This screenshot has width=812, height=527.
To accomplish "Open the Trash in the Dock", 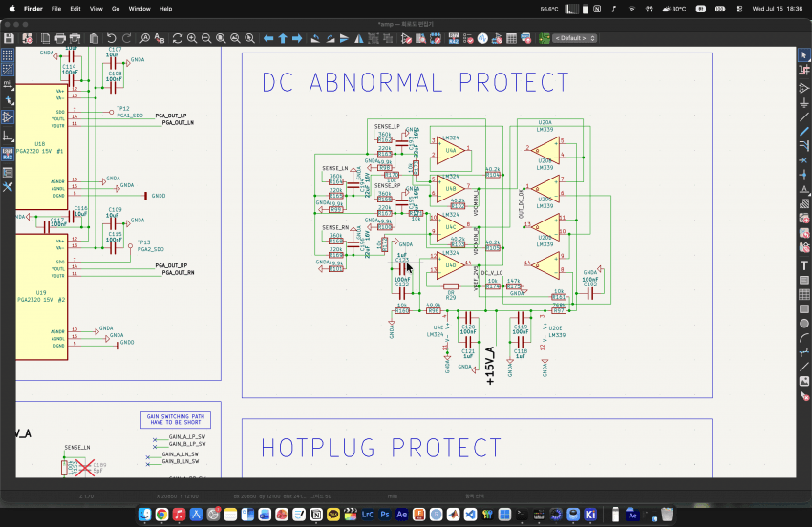I will [x=667, y=515].
